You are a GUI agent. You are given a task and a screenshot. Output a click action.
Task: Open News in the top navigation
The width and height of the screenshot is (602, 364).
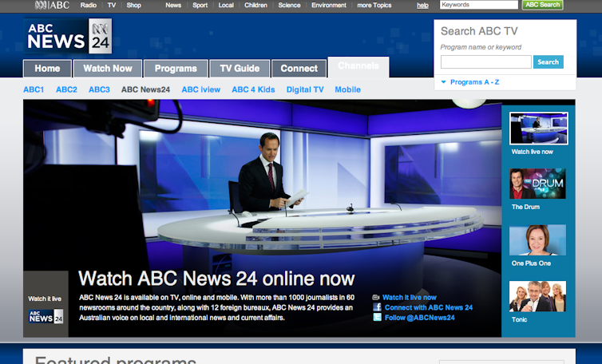point(173,5)
